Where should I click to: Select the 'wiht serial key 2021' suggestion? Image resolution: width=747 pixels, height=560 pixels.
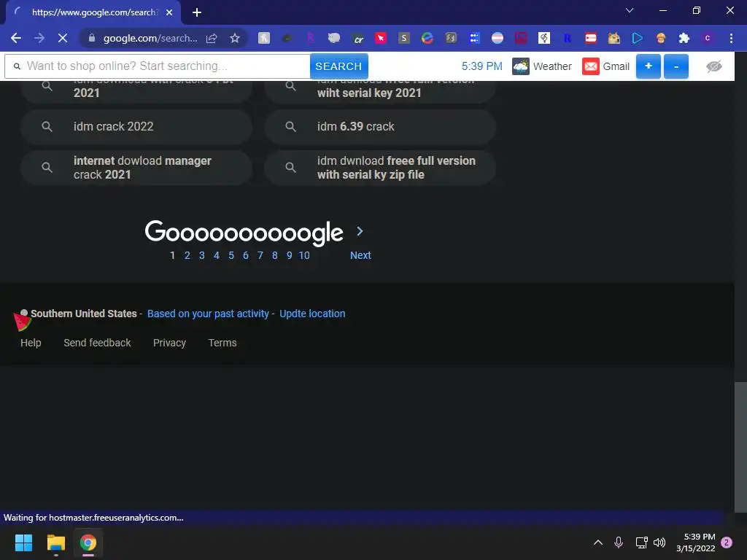click(380, 91)
